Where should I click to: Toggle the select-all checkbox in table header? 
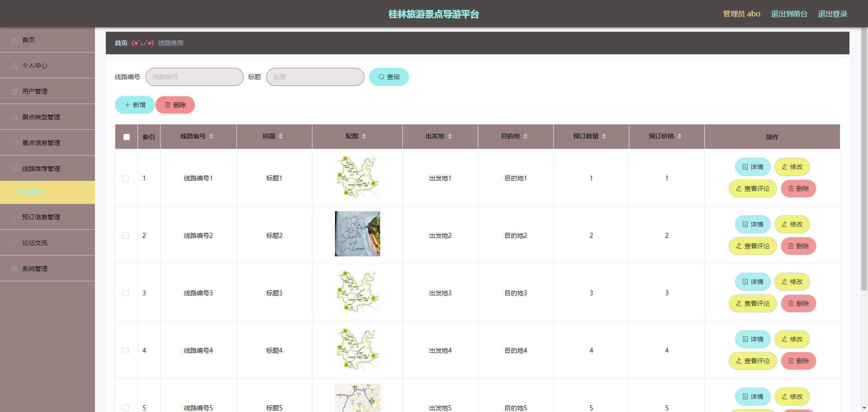pos(127,137)
